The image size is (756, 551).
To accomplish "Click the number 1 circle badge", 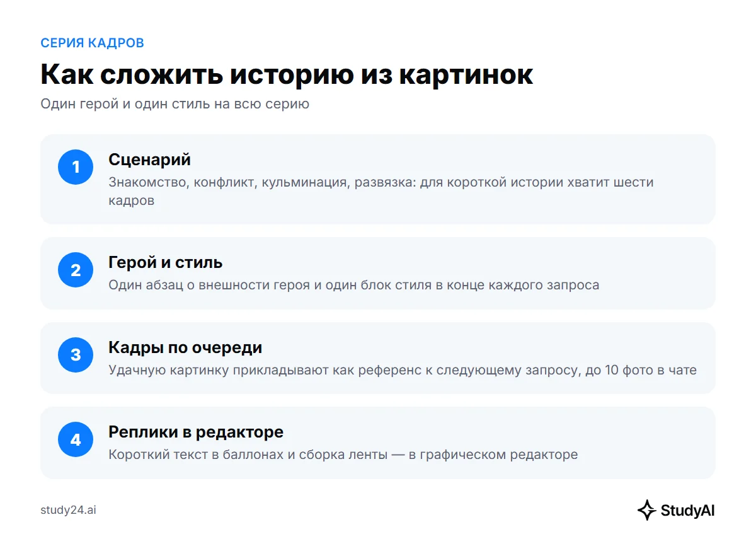I will [76, 167].
